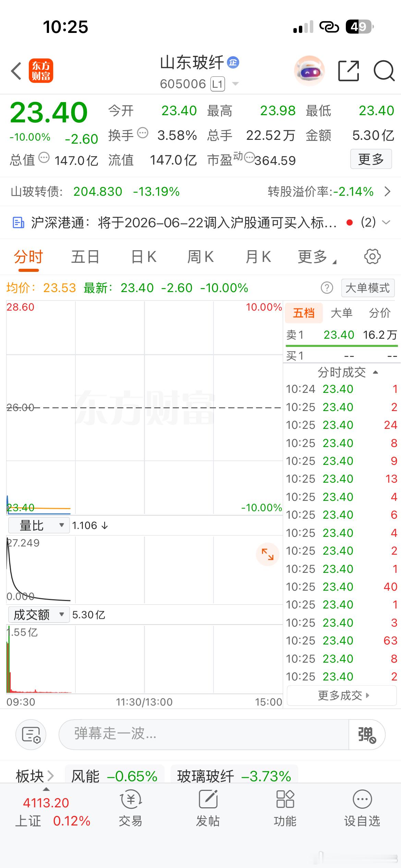
Task: Tap the back arrow icon
Action: pos(16,71)
